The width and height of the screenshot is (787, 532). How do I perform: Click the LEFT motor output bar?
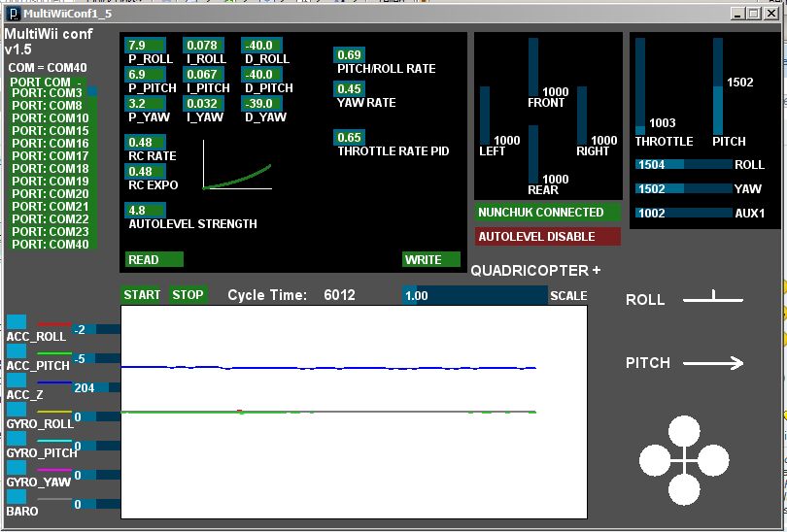[485, 116]
